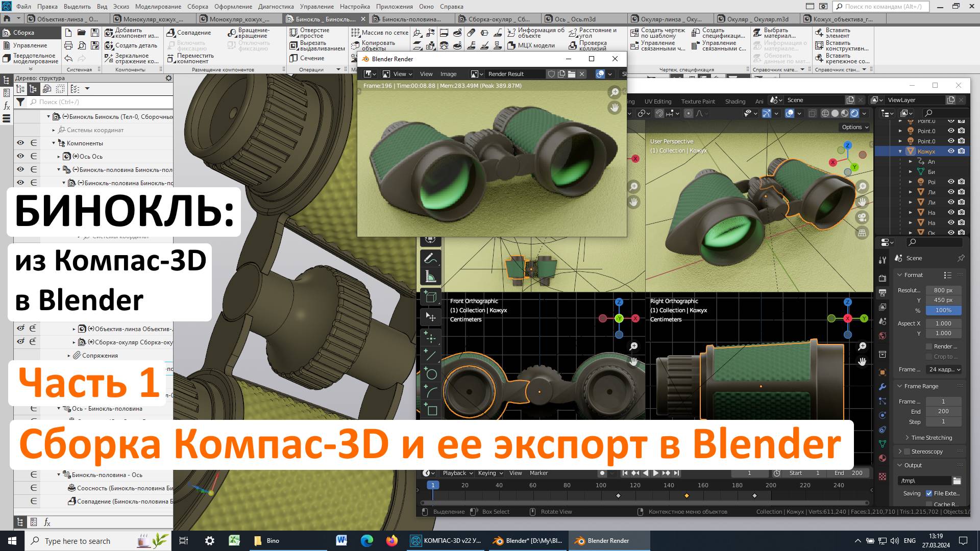Viewport: 980px width, 551px height.
Task: Click the resolution percentage 100% slider
Action: [x=943, y=310]
